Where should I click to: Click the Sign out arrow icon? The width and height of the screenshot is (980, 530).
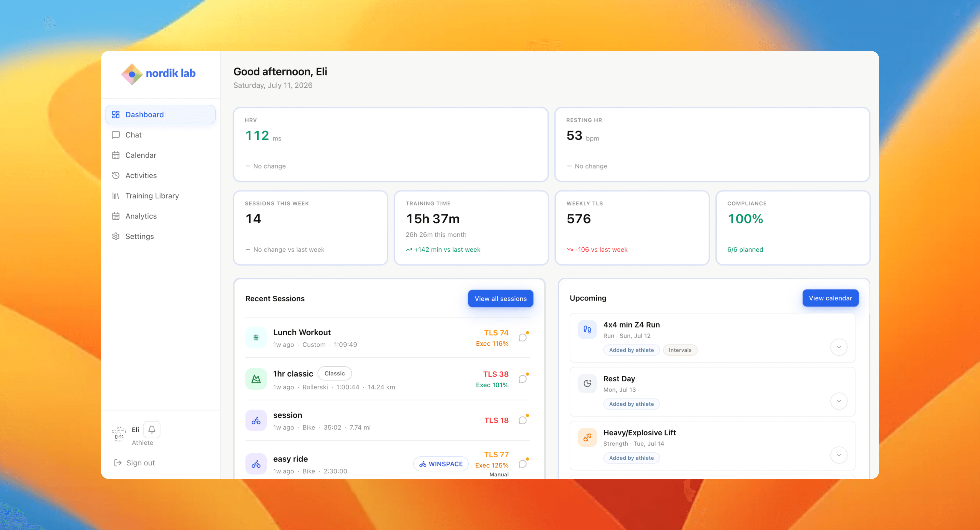coord(118,463)
